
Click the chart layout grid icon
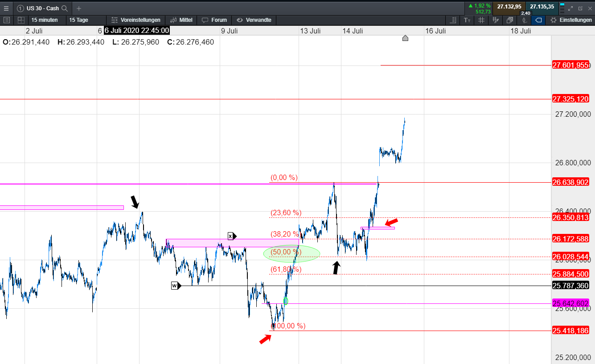pyautogui.click(x=21, y=20)
